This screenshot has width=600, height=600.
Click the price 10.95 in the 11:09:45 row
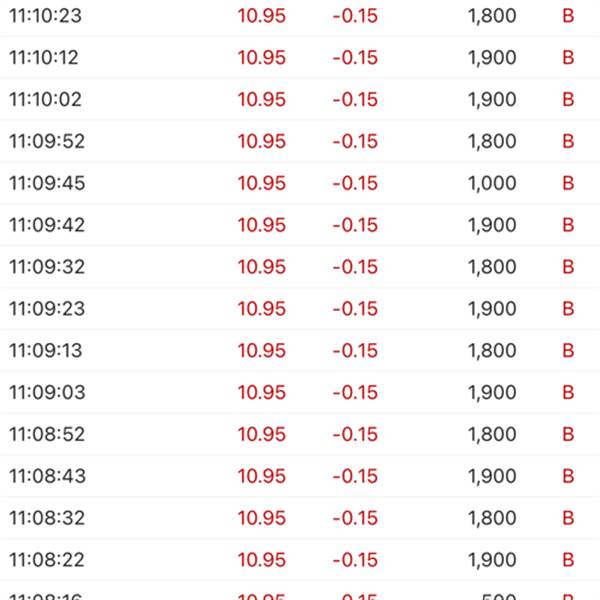coord(261,184)
